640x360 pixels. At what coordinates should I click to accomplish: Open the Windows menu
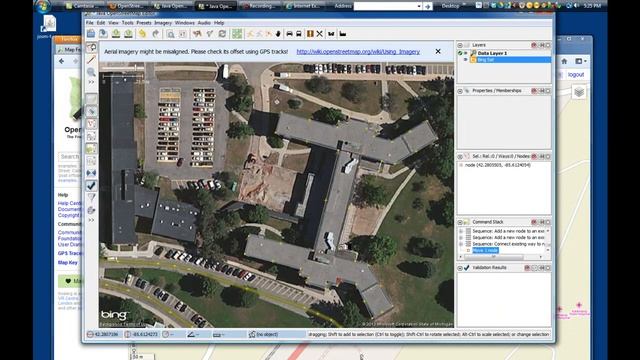[184, 23]
